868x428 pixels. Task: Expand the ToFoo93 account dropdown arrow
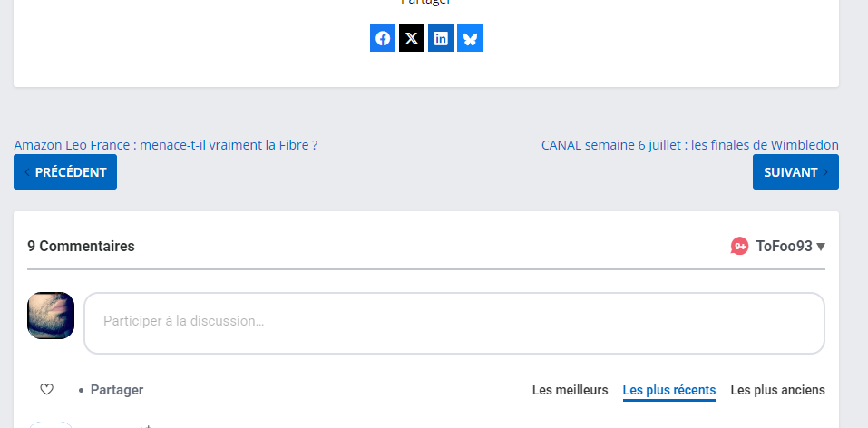coord(821,247)
